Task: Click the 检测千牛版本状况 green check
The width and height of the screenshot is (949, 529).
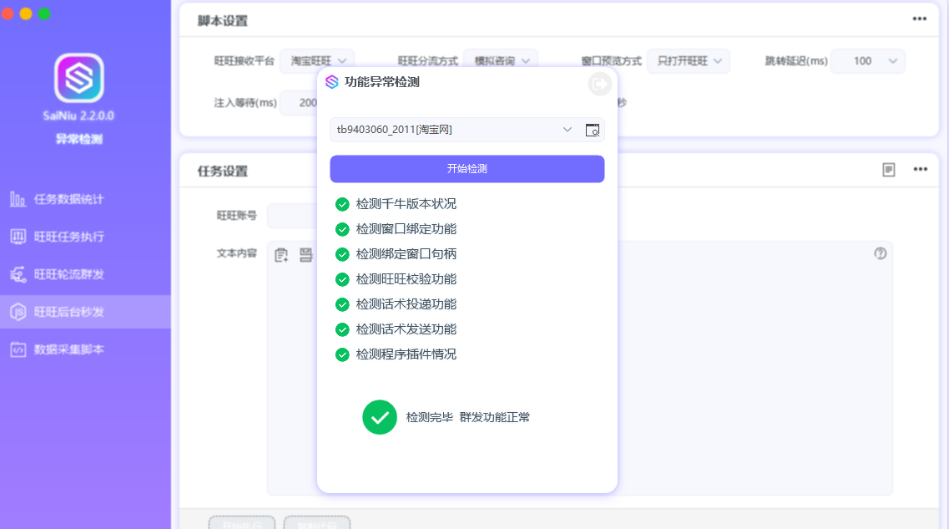Action: 342,204
